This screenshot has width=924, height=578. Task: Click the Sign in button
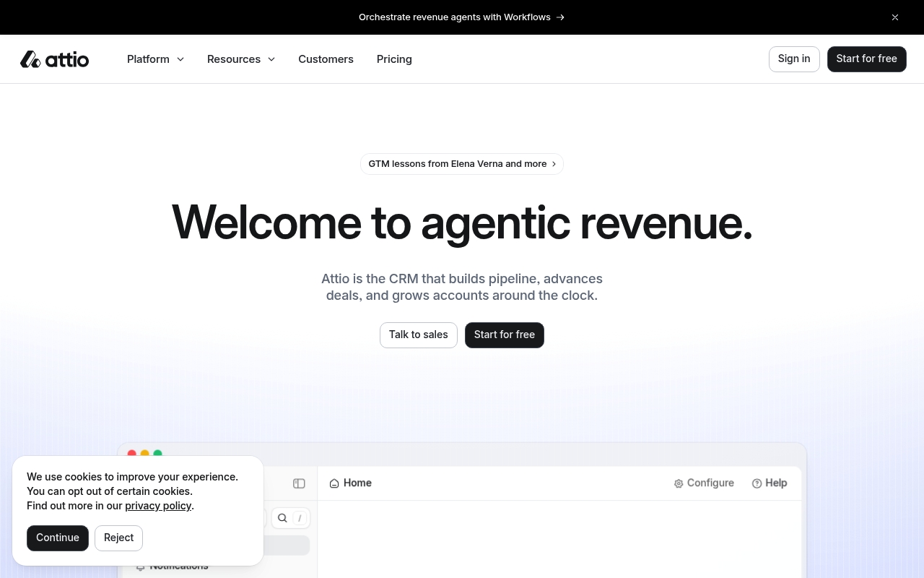(794, 59)
